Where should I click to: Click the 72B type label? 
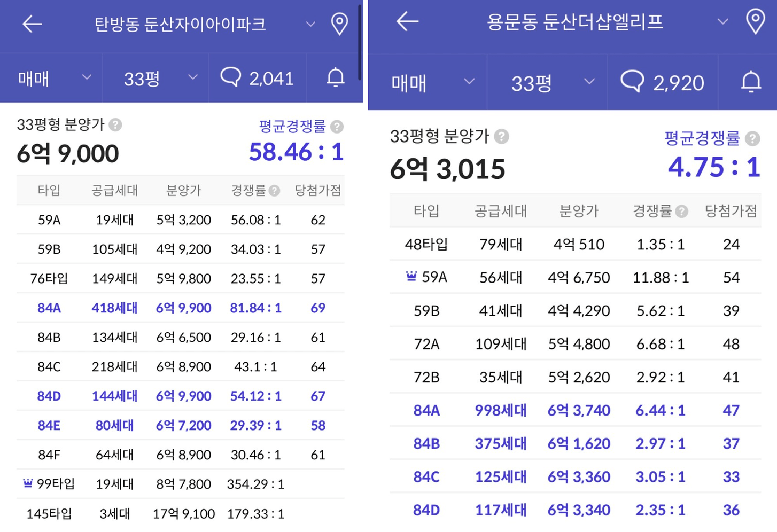pyautogui.click(x=426, y=377)
